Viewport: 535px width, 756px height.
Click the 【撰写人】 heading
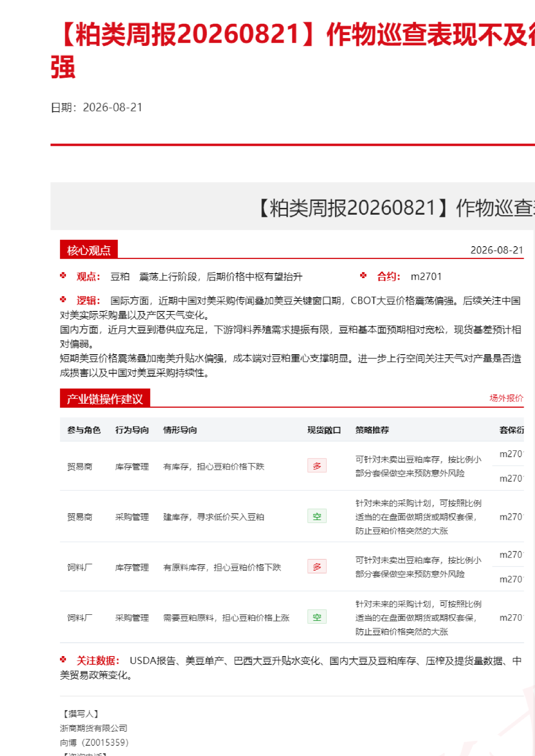pyautogui.click(x=81, y=714)
